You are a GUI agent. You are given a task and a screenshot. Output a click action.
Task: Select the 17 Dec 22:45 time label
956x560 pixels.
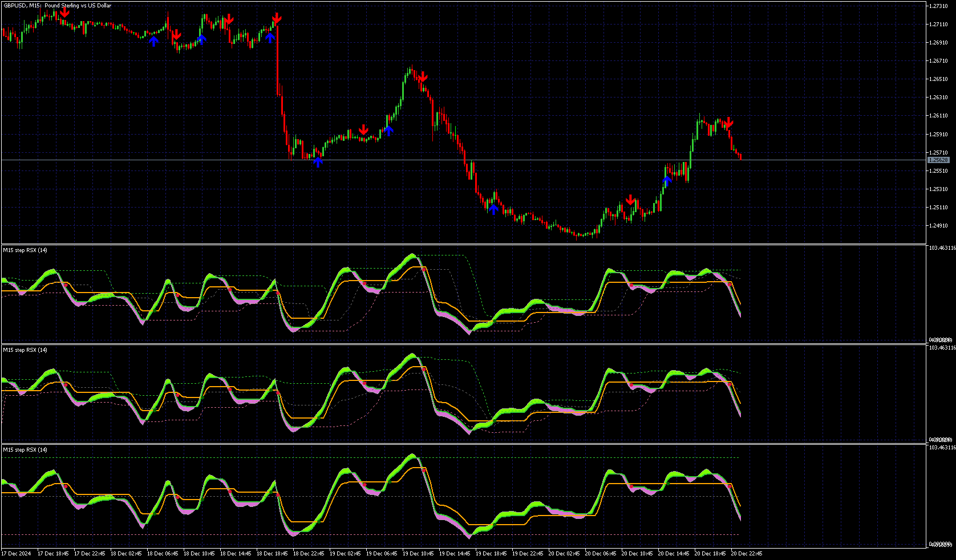tap(90, 553)
